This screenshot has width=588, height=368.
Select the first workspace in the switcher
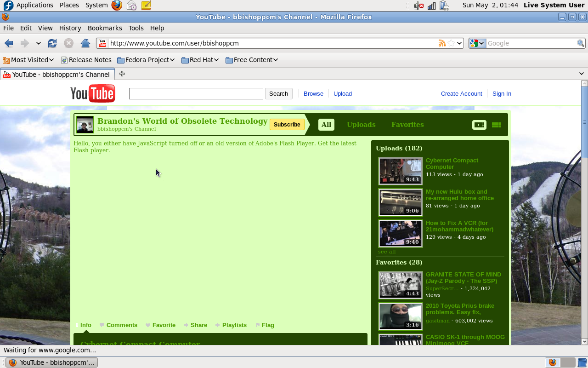[553, 362]
